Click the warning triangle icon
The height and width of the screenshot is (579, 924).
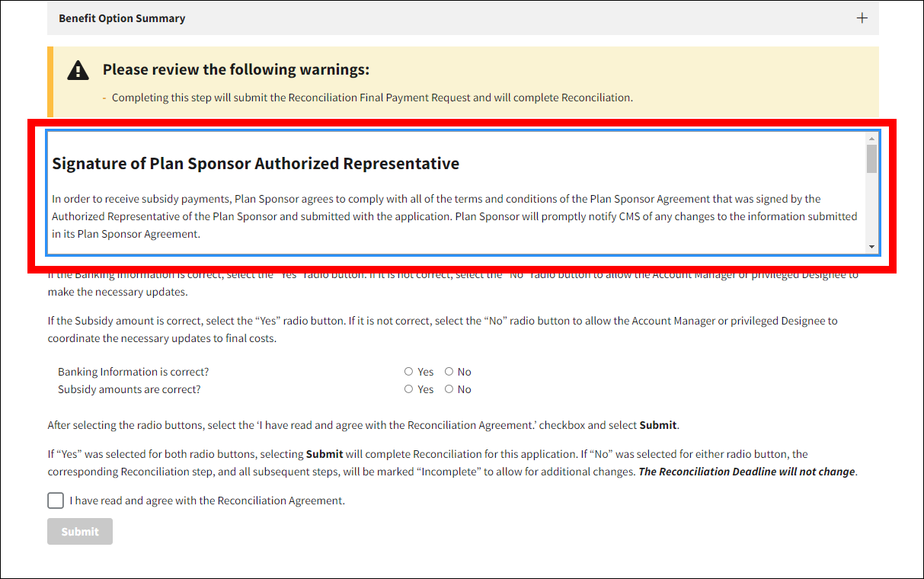click(x=78, y=71)
